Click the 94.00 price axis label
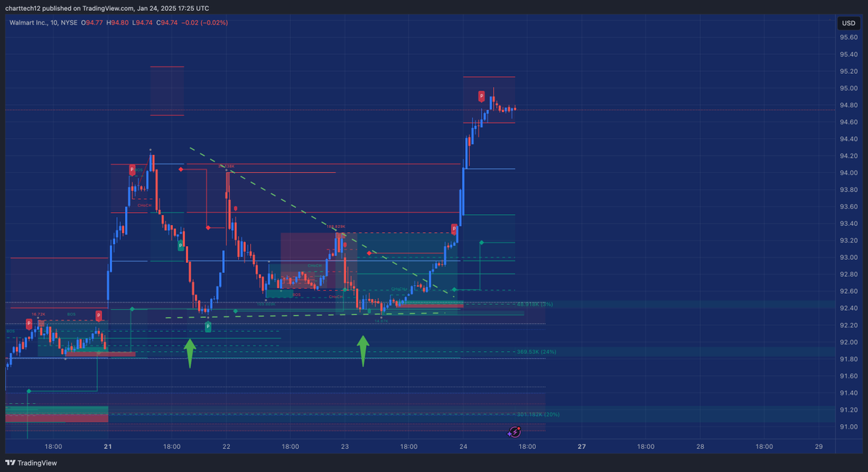This screenshot has height=472, width=868. 848,173
